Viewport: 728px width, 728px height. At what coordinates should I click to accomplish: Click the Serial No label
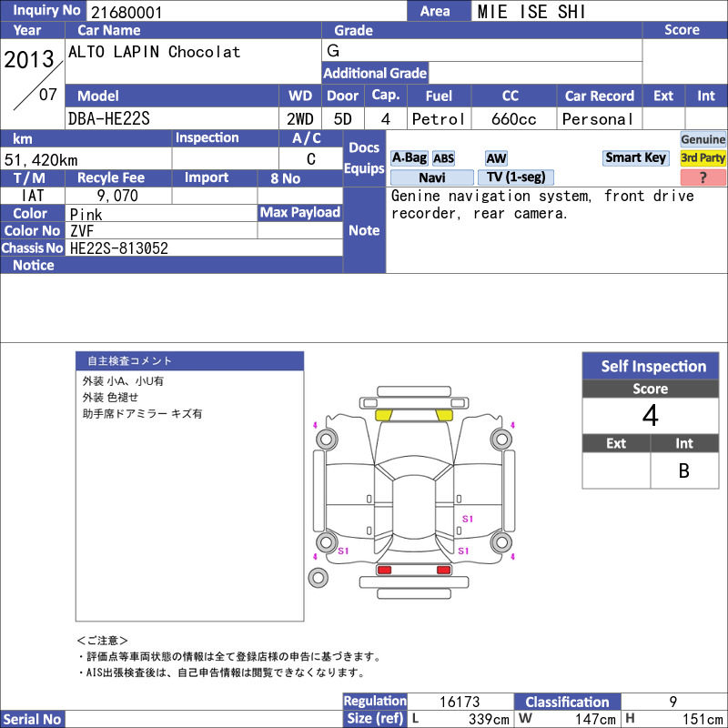(33, 719)
